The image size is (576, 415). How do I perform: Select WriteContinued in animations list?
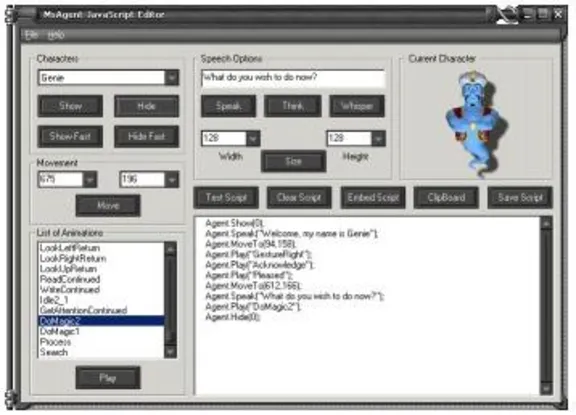point(101,289)
